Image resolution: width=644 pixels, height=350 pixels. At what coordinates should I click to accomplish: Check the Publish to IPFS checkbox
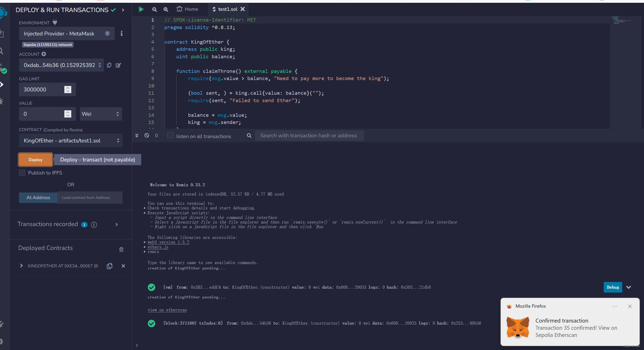pos(22,173)
